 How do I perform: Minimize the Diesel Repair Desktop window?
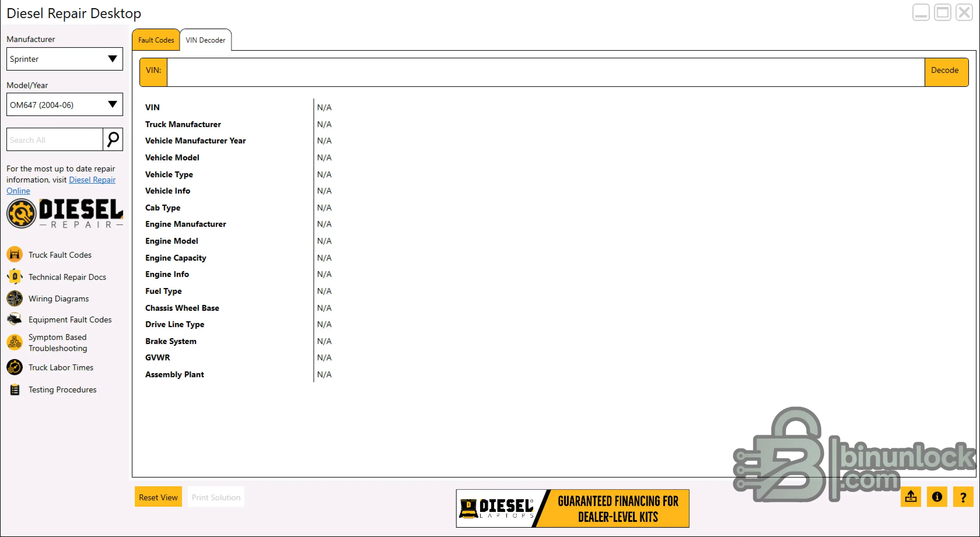coord(921,13)
